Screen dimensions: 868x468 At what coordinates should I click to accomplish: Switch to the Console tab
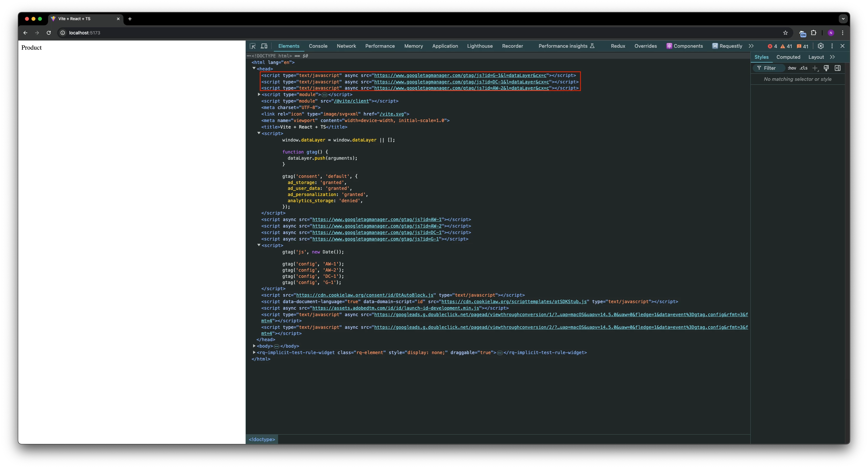pyautogui.click(x=318, y=46)
